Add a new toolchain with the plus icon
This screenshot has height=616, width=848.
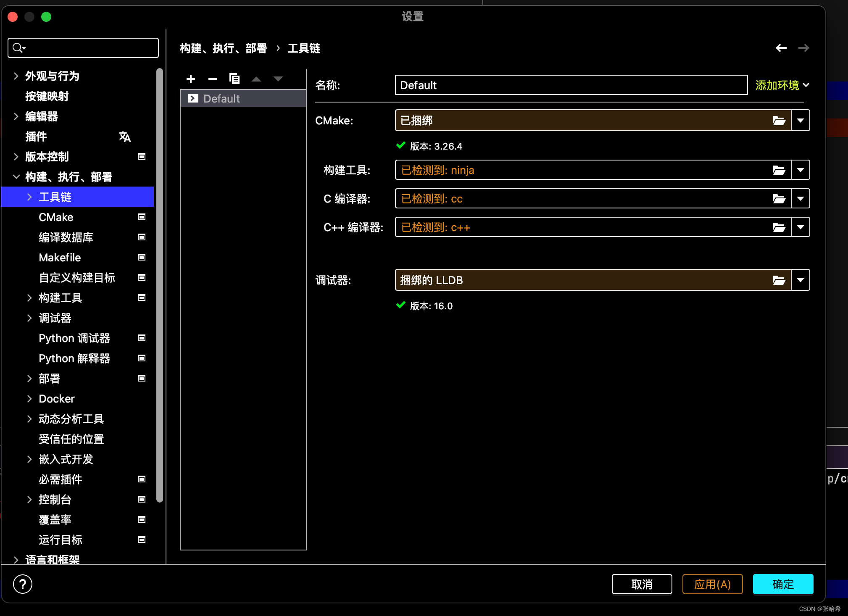pos(190,79)
